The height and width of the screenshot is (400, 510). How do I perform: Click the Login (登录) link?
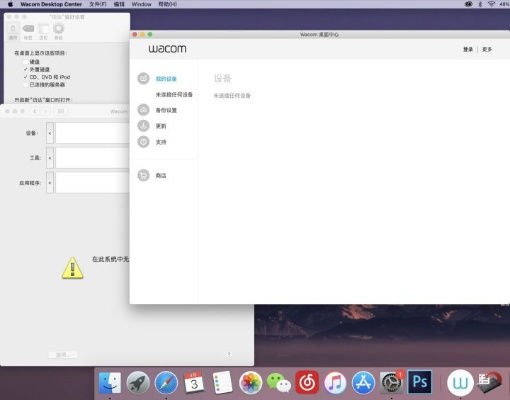468,49
